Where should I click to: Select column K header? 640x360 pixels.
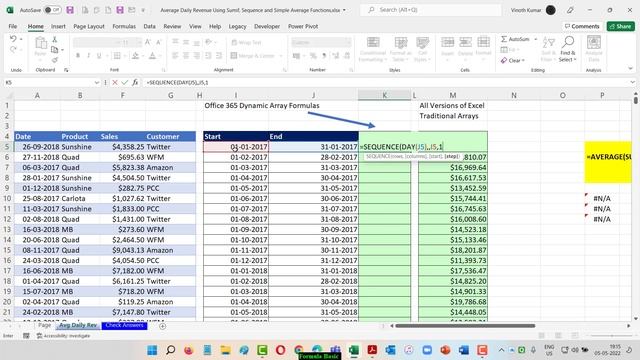coord(384,95)
